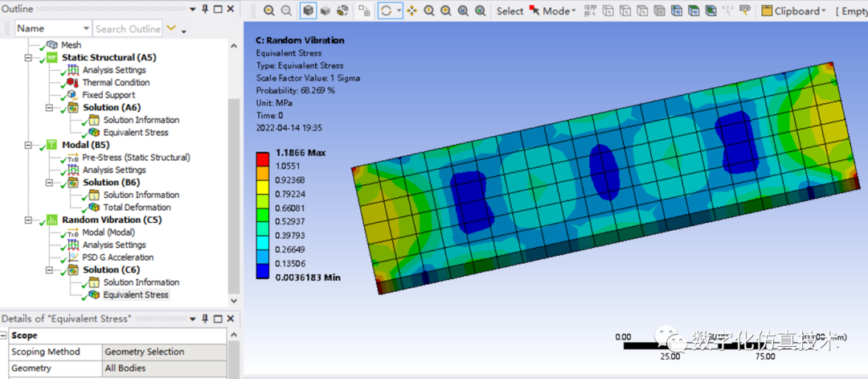Select PSD G Acceleration item
Viewport: 868px width, 379px height.
pos(118,257)
